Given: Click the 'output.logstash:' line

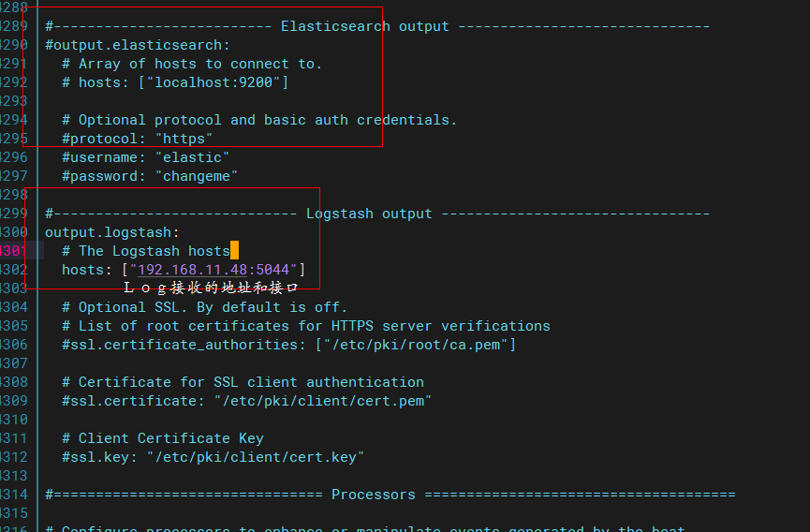Looking at the screenshot, I should pos(112,232).
